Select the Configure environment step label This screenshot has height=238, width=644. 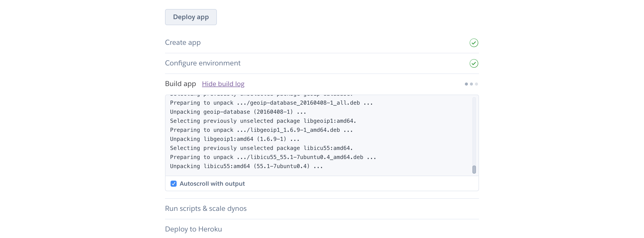click(x=203, y=63)
